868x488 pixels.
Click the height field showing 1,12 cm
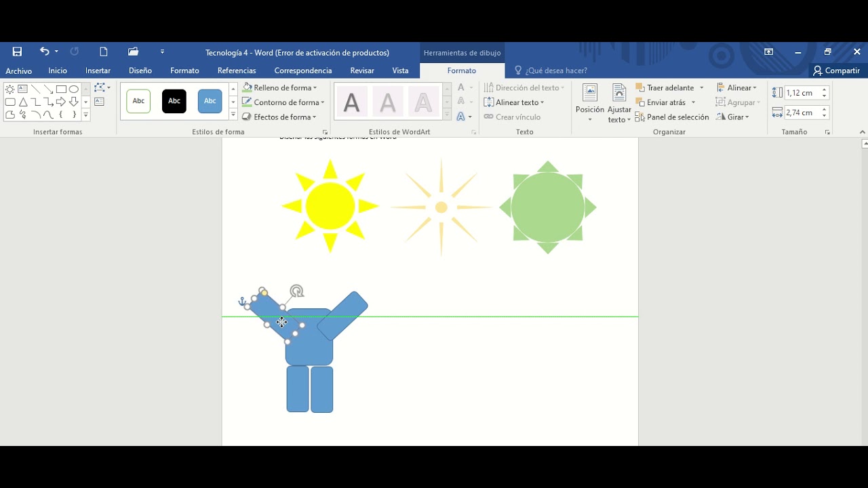[x=802, y=93]
